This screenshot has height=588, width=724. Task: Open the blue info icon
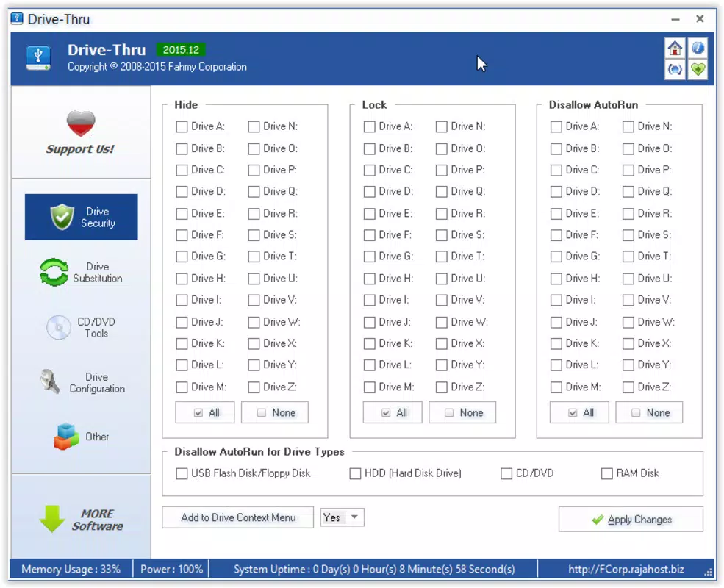coord(698,48)
